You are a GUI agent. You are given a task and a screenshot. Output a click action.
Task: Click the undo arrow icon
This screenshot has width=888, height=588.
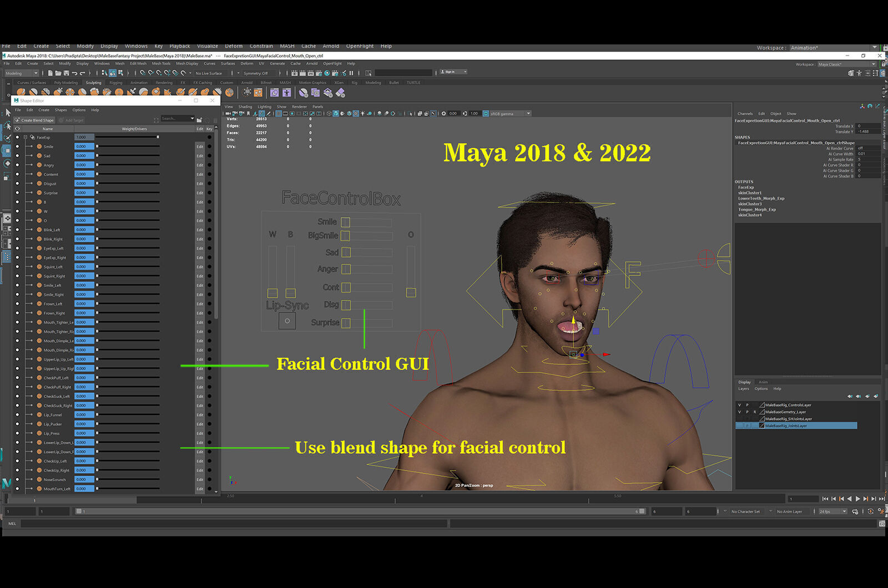tap(74, 73)
